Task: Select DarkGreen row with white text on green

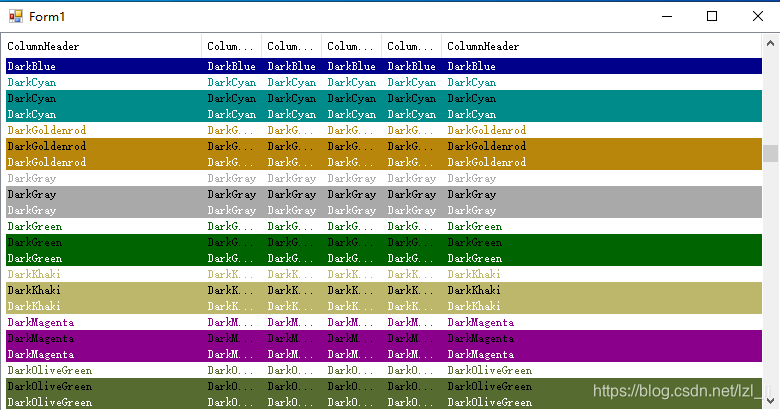Action: point(384,258)
